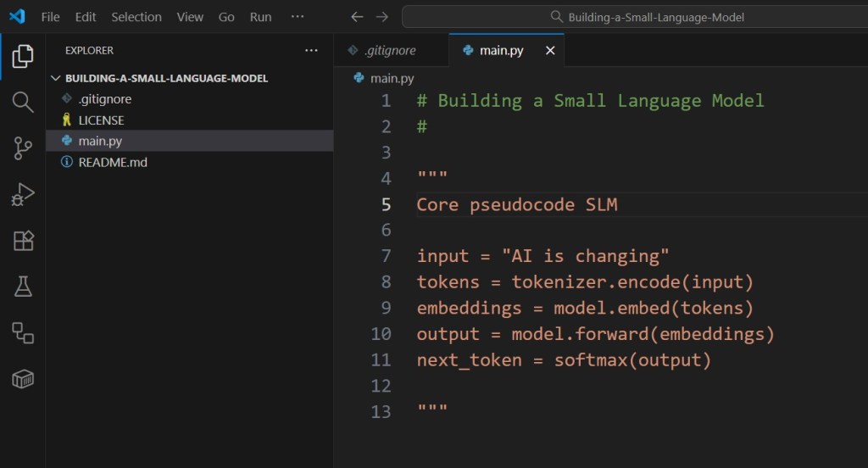868x468 pixels.
Task: Click the softmax(output) line
Action: [x=564, y=360]
